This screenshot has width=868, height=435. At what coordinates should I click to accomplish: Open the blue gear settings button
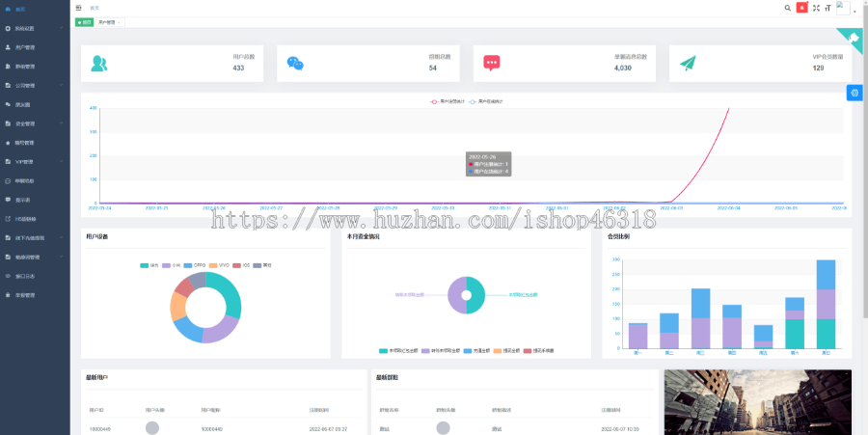click(854, 93)
